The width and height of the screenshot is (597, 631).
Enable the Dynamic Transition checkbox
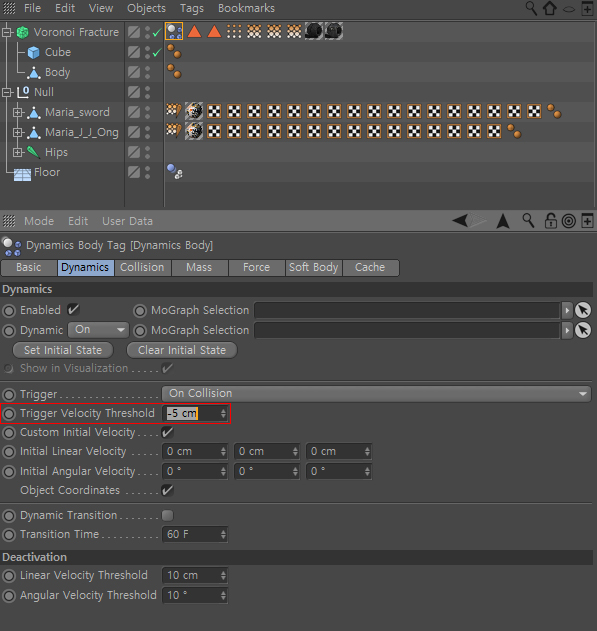click(167, 516)
